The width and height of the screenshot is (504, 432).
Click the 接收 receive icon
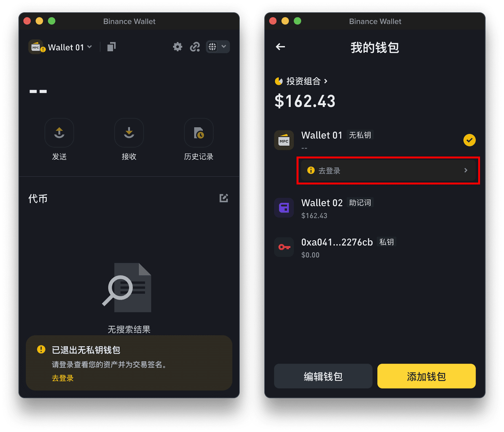(x=129, y=133)
